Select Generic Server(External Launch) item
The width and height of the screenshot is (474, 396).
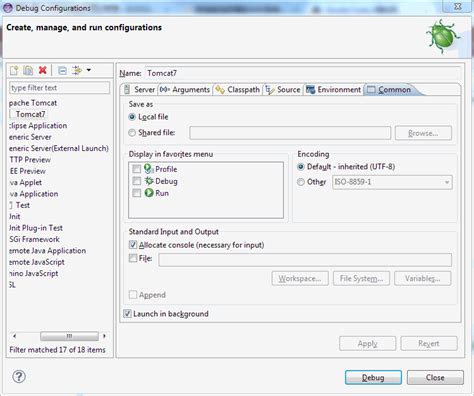point(59,148)
